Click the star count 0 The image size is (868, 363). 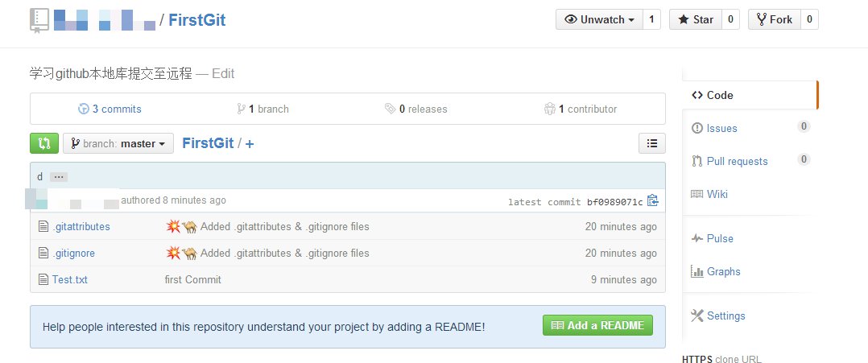(x=730, y=19)
